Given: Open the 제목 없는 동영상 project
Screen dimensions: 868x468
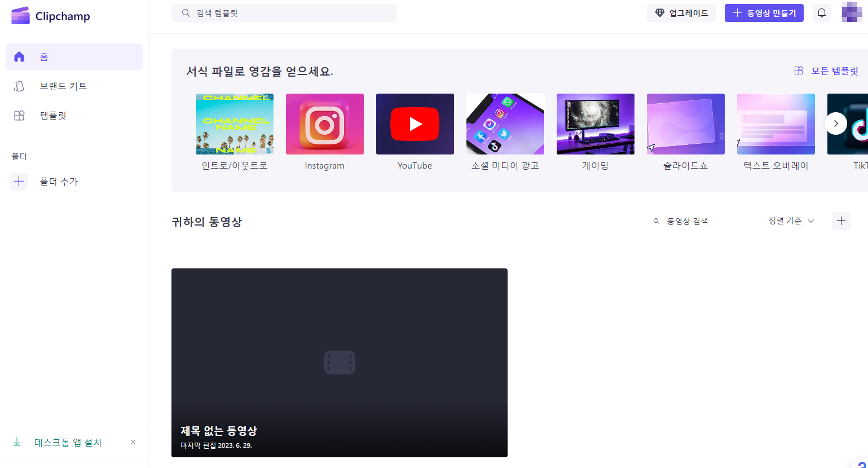Looking at the screenshot, I should tap(340, 363).
